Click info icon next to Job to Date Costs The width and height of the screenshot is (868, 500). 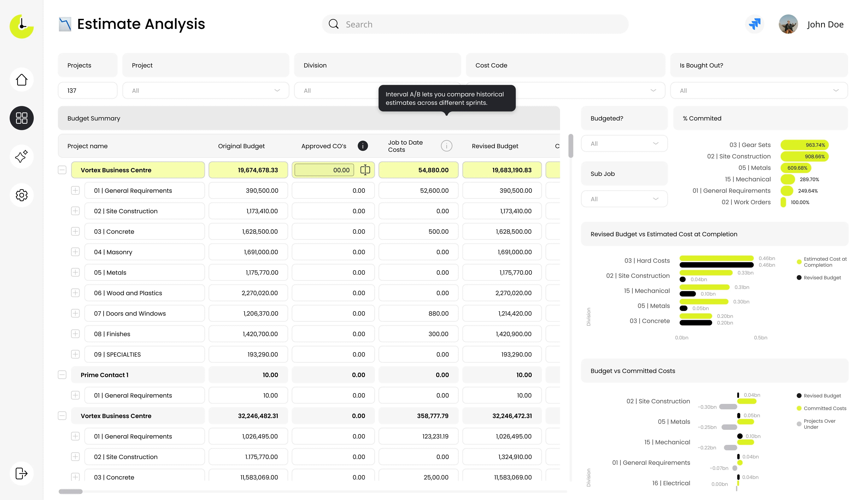[x=446, y=146]
